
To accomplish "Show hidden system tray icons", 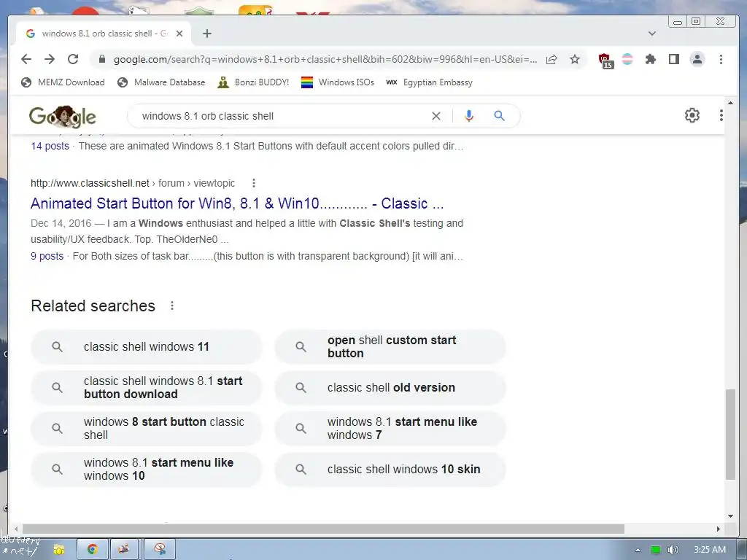I will pyautogui.click(x=638, y=550).
